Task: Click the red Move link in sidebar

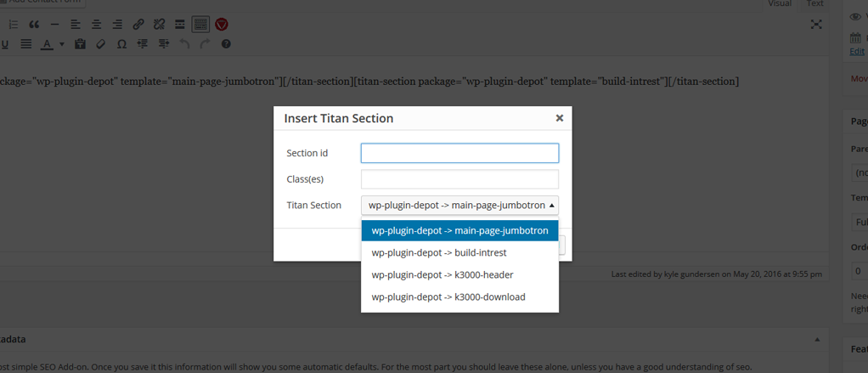Action: tap(860, 78)
